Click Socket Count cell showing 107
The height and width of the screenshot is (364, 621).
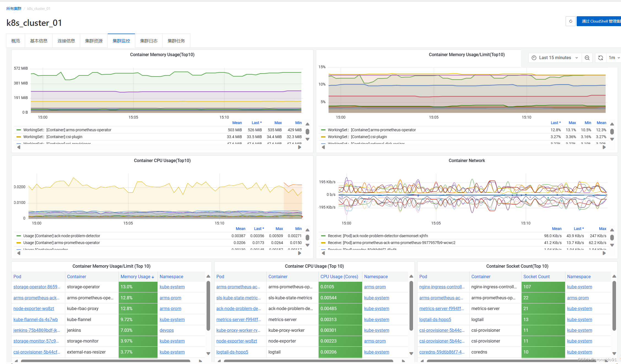coord(543,287)
